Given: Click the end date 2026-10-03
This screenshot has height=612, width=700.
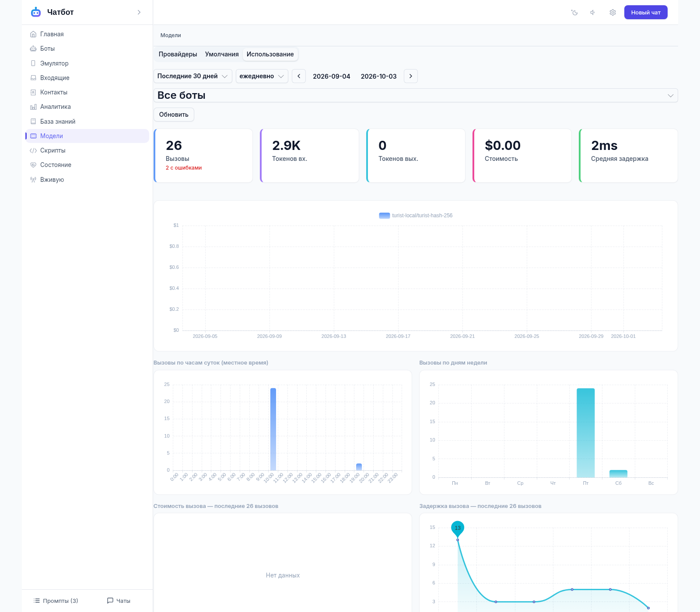Looking at the screenshot, I should click(x=379, y=76).
